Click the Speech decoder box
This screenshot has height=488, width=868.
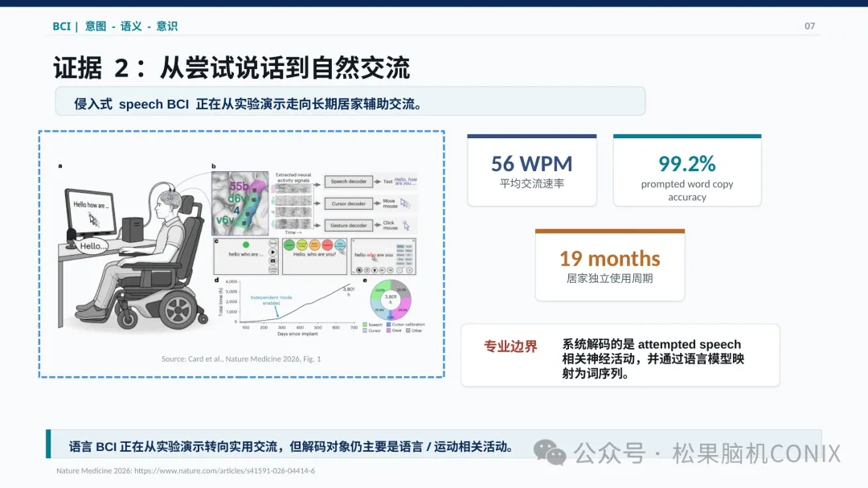click(348, 181)
